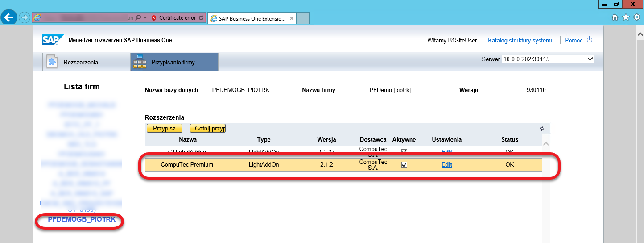Image resolution: width=644 pixels, height=243 pixels.
Task: Click the address bar search magnifier icon
Action: pyautogui.click(x=138, y=18)
